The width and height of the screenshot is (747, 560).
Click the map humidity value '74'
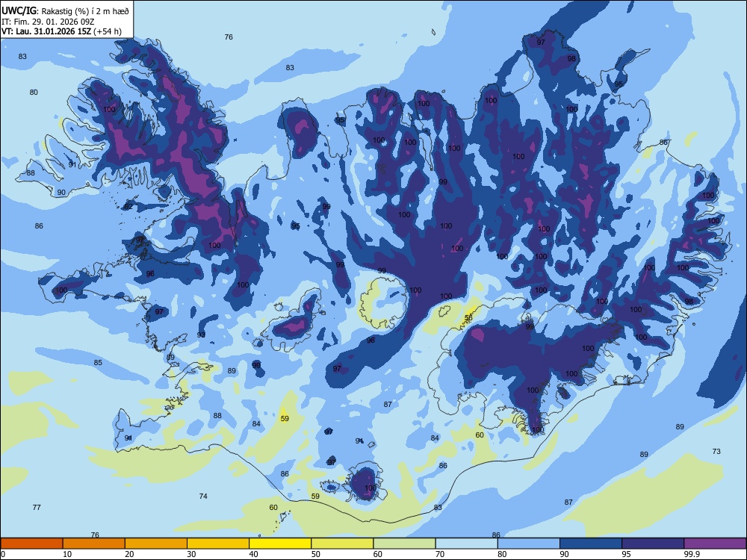[203, 497]
